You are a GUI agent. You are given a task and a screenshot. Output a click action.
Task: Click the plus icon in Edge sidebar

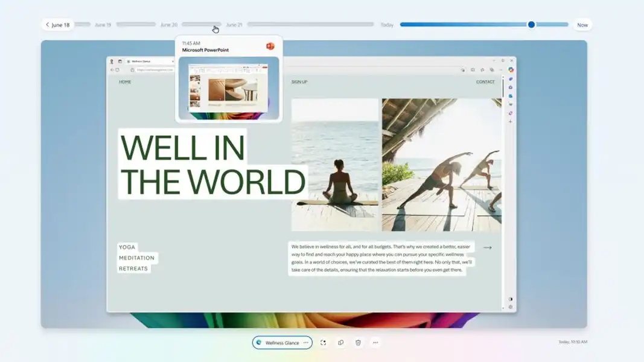click(511, 122)
